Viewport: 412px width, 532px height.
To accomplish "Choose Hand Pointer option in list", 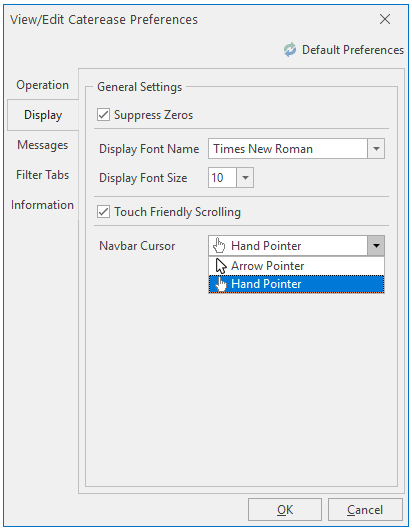I will [x=296, y=284].
